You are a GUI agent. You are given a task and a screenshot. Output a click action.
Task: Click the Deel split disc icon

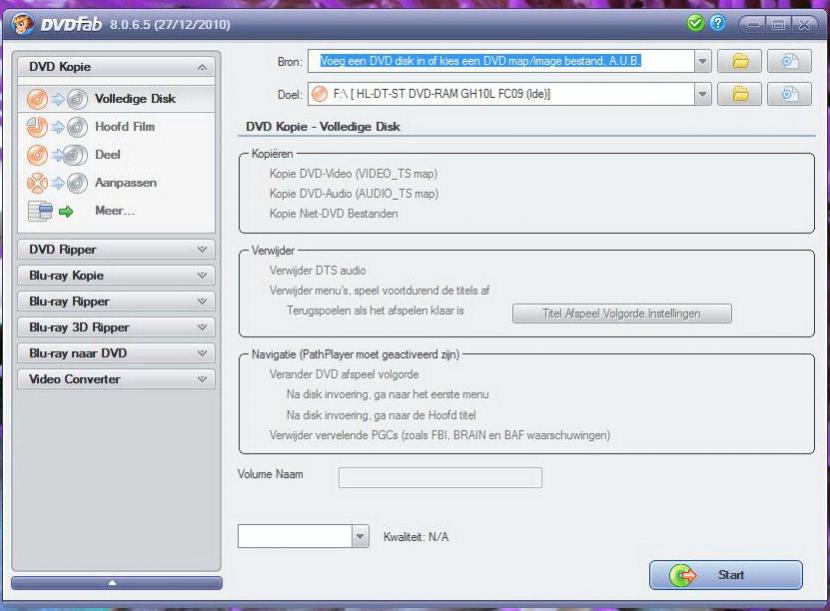[x=57, y=155]
